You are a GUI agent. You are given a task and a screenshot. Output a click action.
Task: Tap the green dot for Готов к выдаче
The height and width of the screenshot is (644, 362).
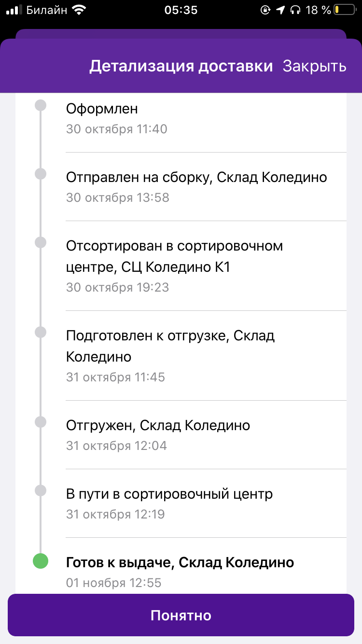click(41, 561)
